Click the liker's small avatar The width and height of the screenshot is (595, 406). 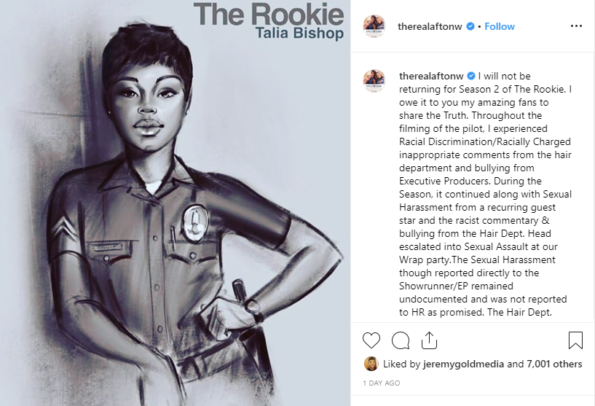[x=371, y=364]
